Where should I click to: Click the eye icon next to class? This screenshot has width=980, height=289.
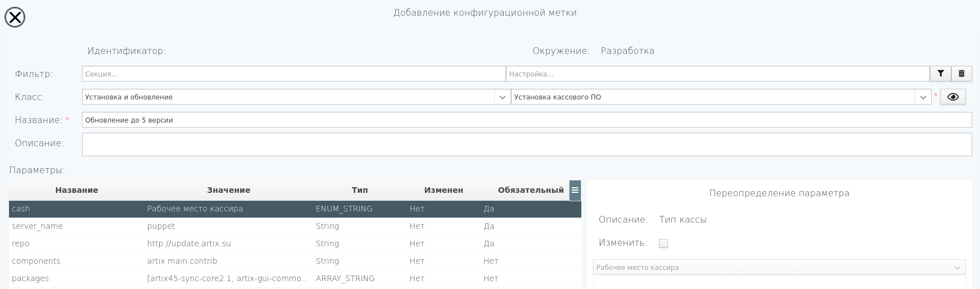[x=952, y=97]
